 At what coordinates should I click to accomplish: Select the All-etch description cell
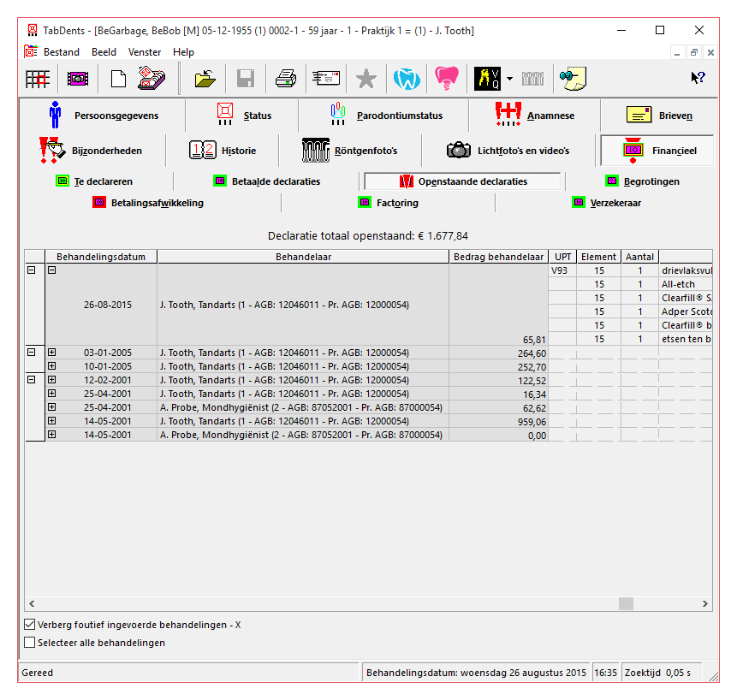tap(686, 284)
